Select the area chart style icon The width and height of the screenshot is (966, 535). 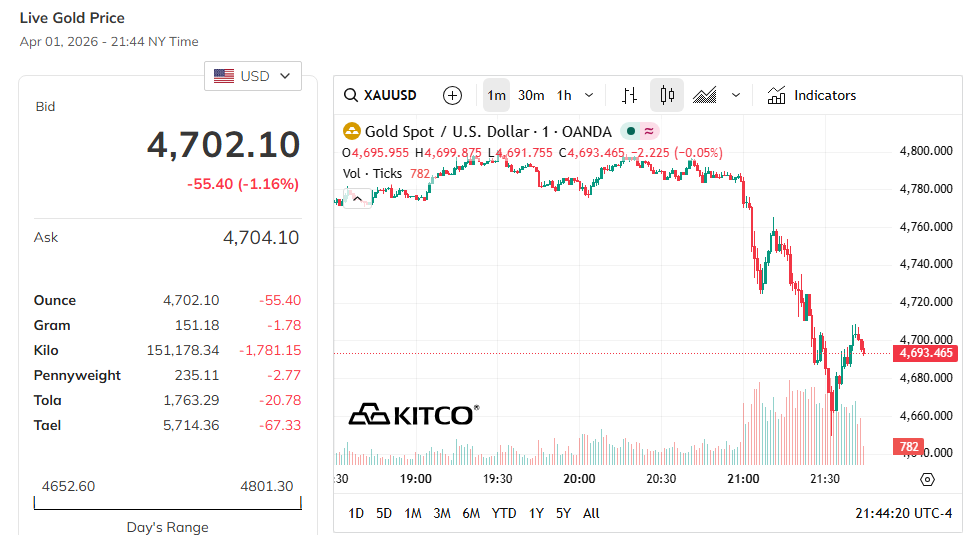[x=705, y=96]
